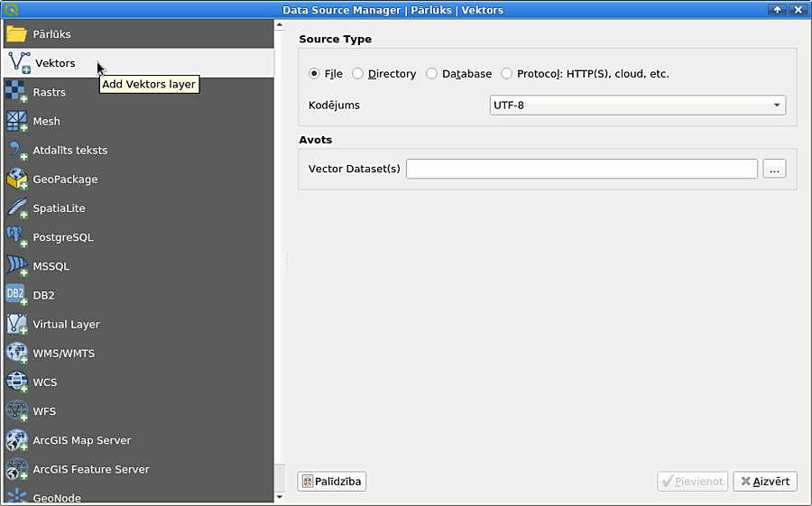812x506 pixels.
Task: Click the GeoNode icon
Action: point(16,495)
